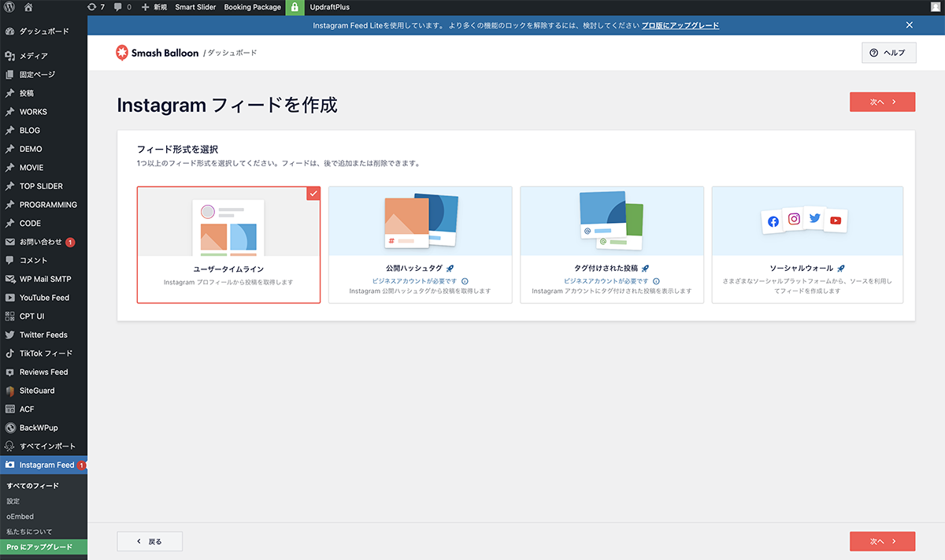Screen dimensions: 945x560
Task: Pick the タグ付けされた投稿 feed type card
Action: 612,244
